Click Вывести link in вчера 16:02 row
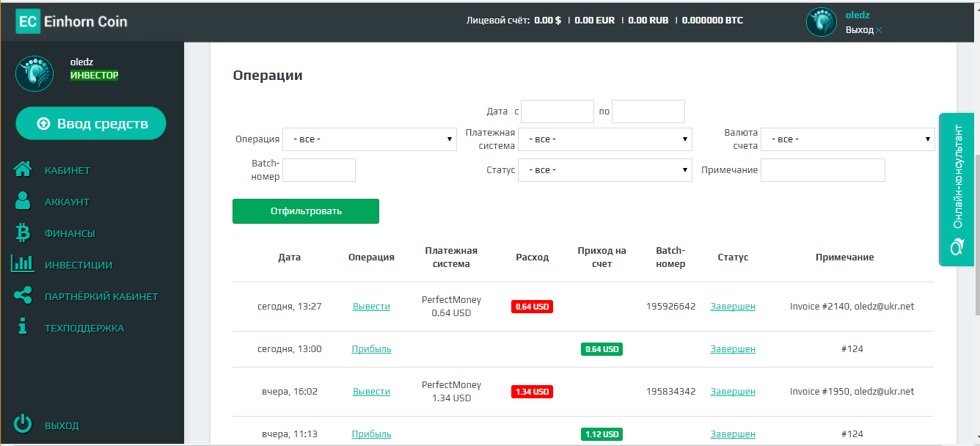 click(x=371, y=392)
